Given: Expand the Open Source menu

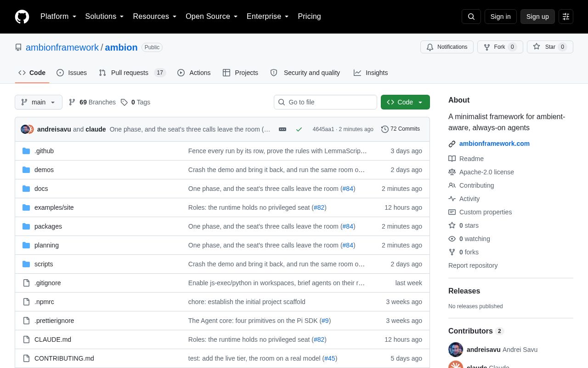Looking at the screenshot, I should [212, 17].
